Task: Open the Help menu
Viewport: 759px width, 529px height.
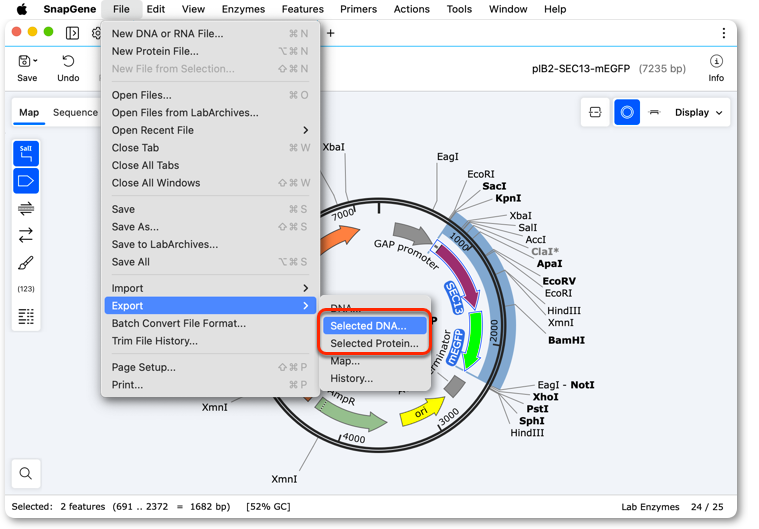Action: coord(555,9)
